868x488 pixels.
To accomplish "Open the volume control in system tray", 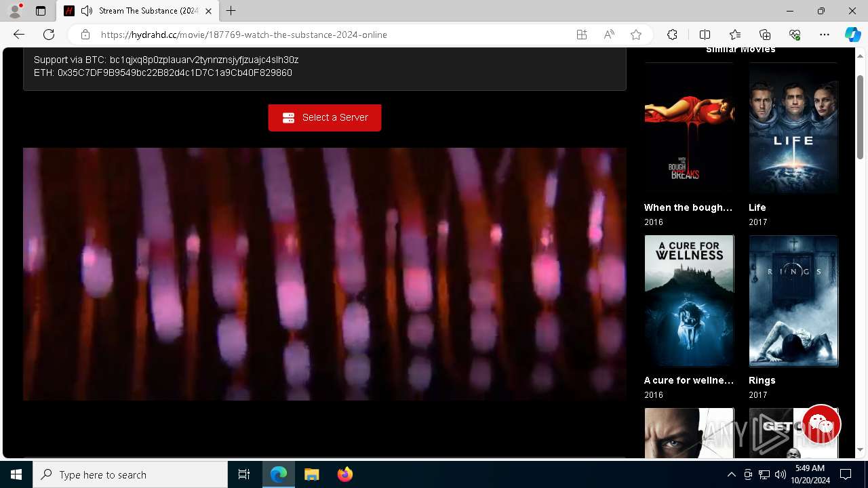I will (x=781, y=474).
